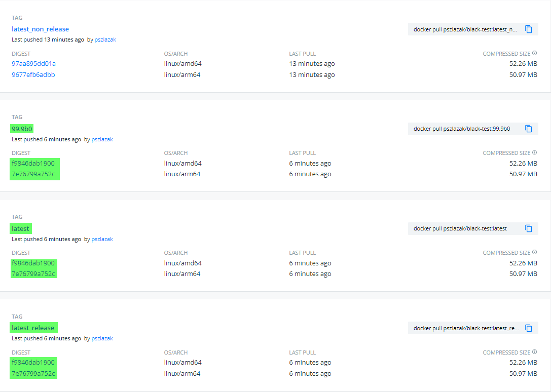Image resolution: width=551 pixels, height=392 pixels.
Task: Open pszlazak profile in latest tag card
Action: [x=102, y=239]
